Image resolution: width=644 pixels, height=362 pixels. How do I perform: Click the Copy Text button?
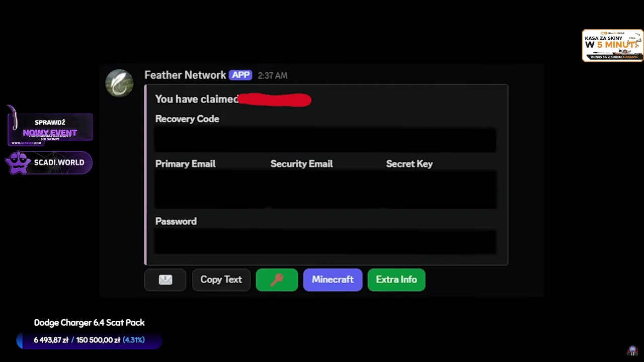click(x=221, y=280)
